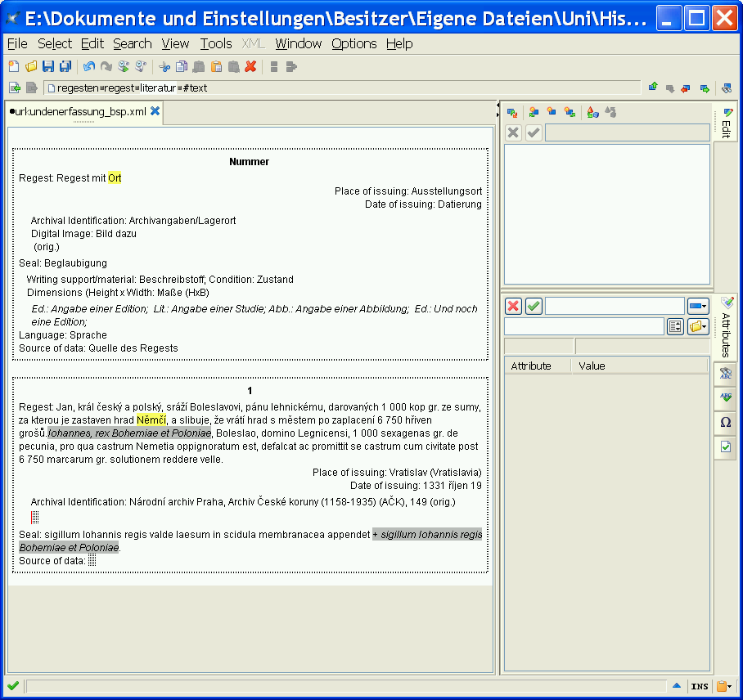This screenshot has width=743, height=700.
Task: Open the Window menu
Action: point(298,43)
